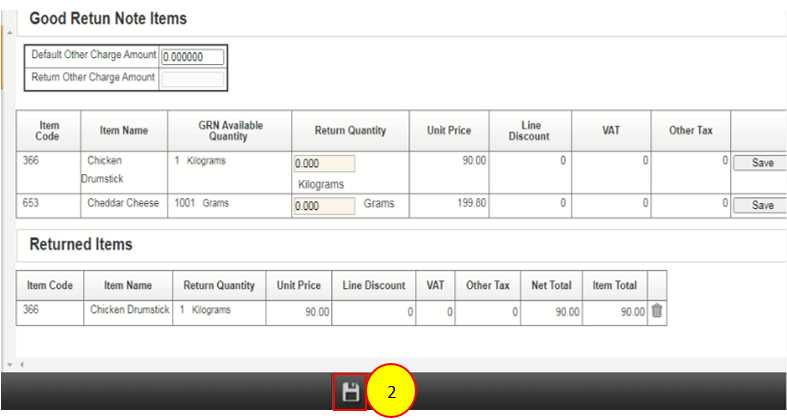Viewport: 787px width, 420px height.
Task: Focus Return Quantity input for Cheddar Cheese
Action: point(323,206)
